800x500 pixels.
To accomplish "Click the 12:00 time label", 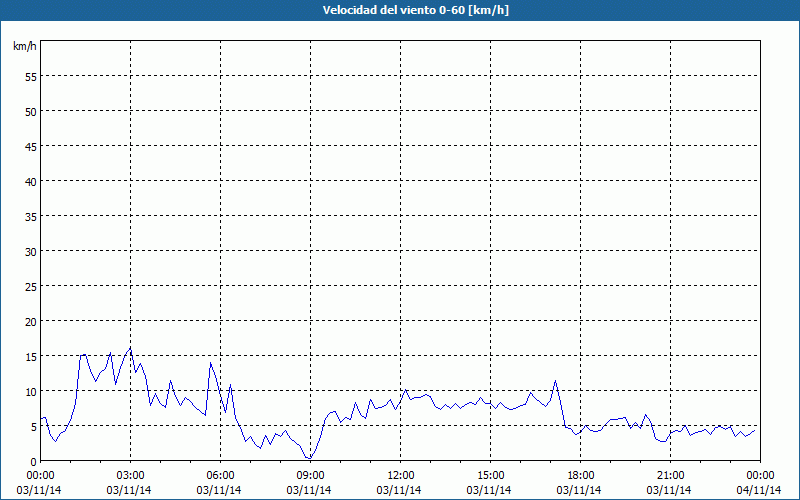I will pyautogui.click(x=401, y=476).
